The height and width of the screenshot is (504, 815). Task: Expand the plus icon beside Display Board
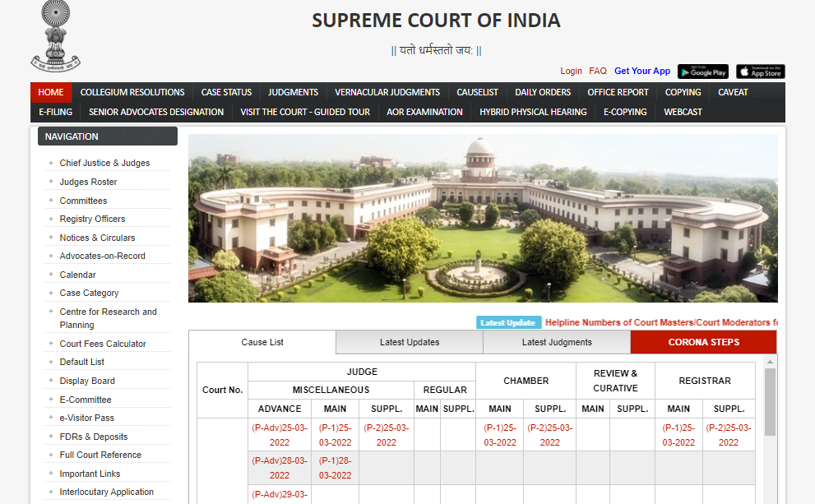pos(51,381)
